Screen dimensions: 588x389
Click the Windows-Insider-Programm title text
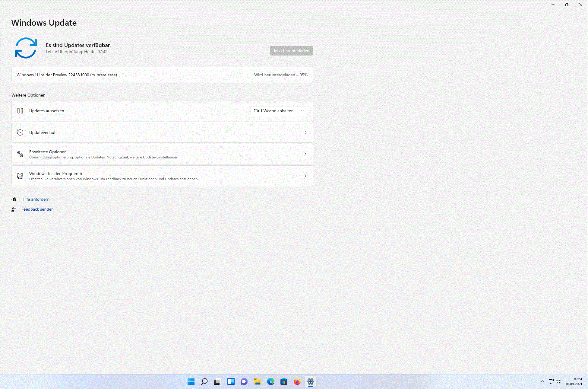point(55,174)
